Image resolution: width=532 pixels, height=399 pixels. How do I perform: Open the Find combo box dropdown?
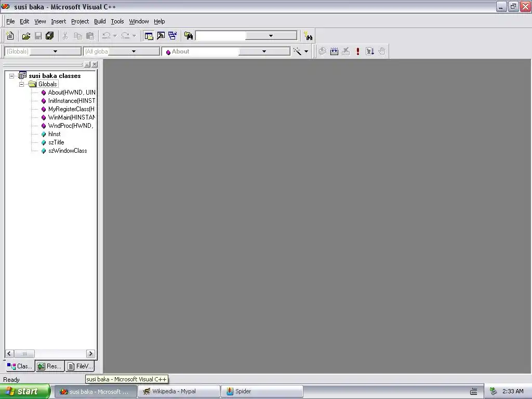pyautogui.click(x=271, y=36)
